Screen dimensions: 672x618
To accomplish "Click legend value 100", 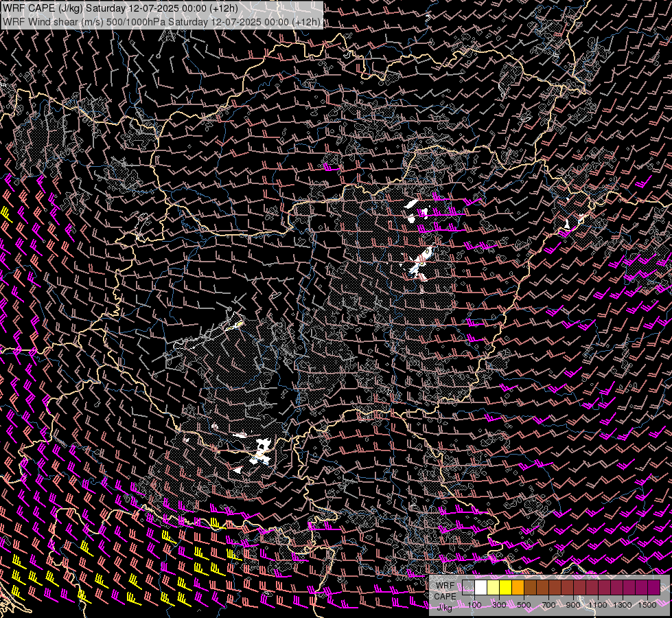I will point(474,605).
